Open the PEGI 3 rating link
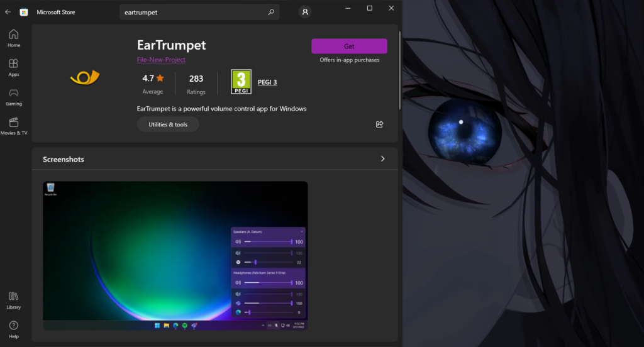The width and height of the screenshot is (644, 347). coord(267,82)
